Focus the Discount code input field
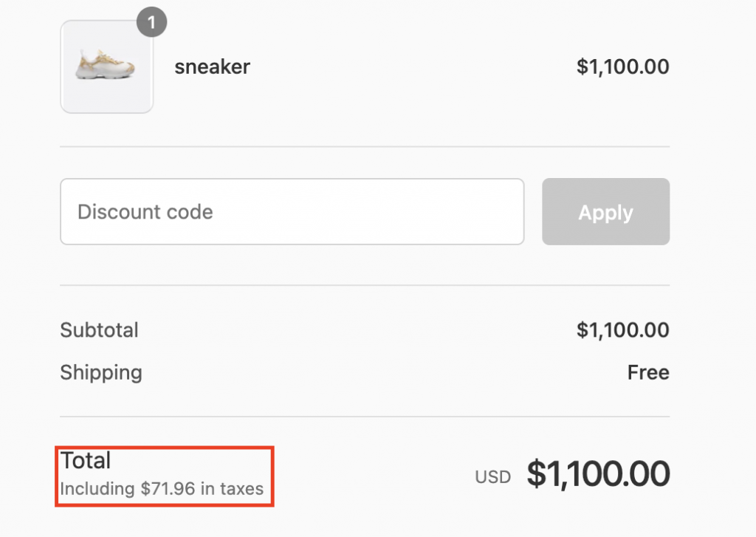The width and height of the screenshot is (756, 537). pyautogui.click(x=292, y=212)
